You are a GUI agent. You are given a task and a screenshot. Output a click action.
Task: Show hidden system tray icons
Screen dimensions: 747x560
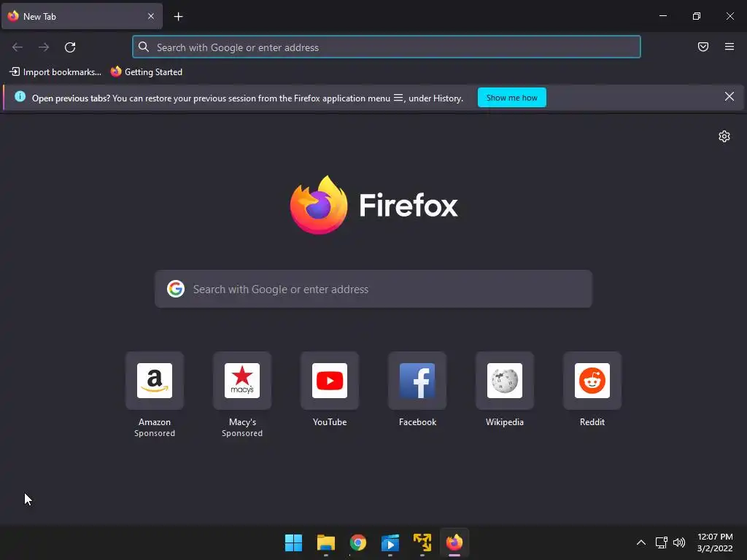click(641, 542)
